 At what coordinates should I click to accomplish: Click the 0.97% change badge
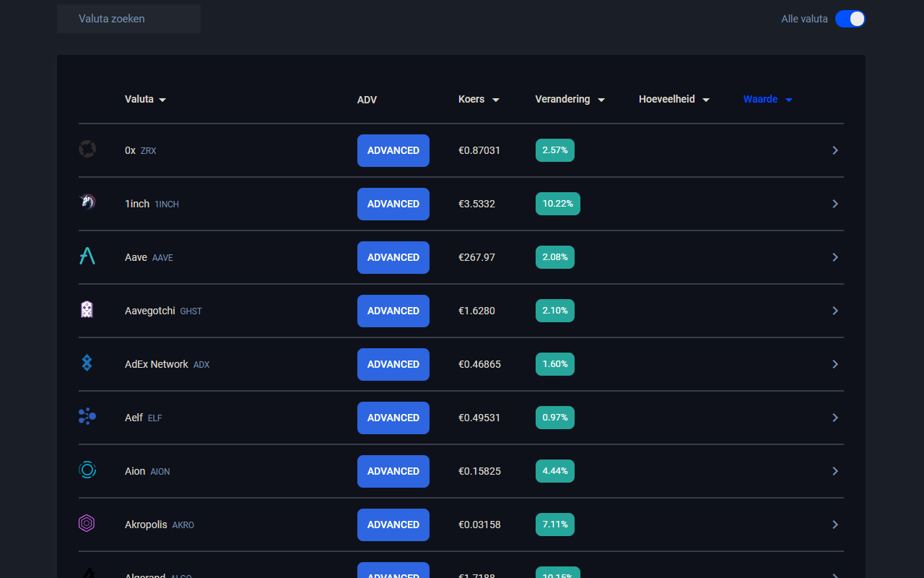(x=555, y=418)
